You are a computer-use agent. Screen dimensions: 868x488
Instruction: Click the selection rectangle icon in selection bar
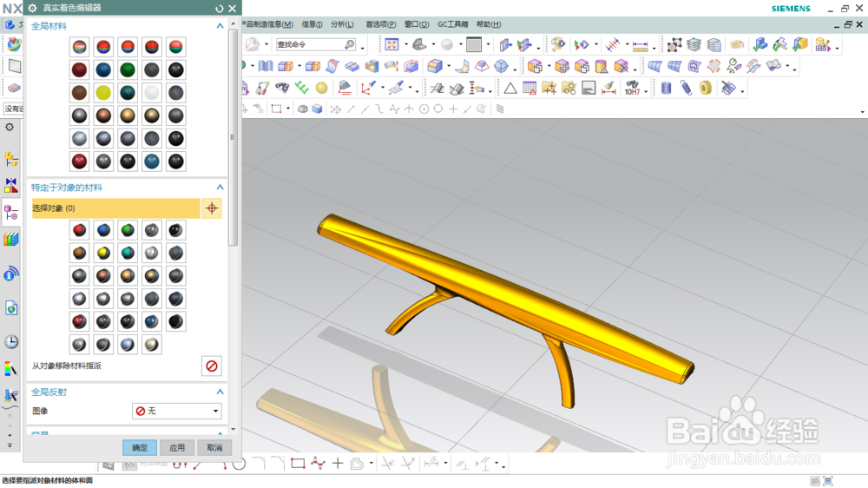click(276, 109)
